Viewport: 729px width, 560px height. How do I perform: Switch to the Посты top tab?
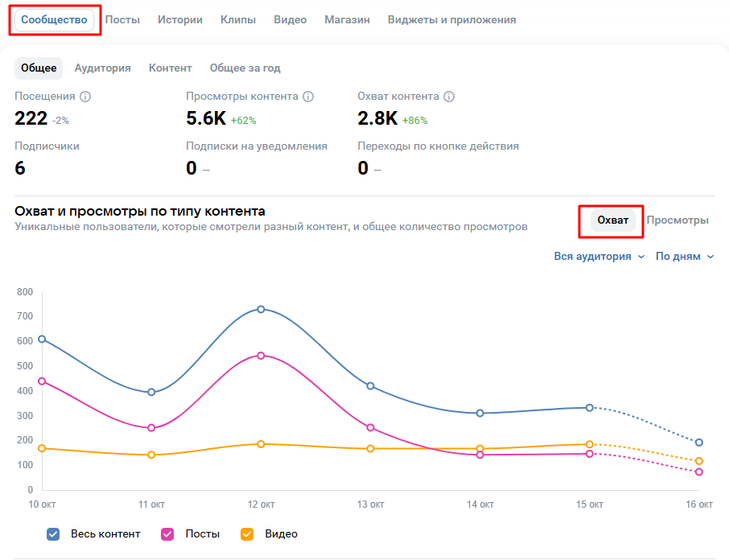pos(122,19)
